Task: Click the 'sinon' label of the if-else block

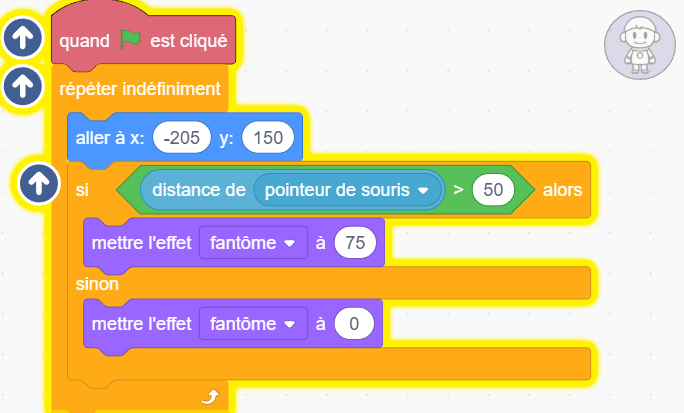Action: 97,284
